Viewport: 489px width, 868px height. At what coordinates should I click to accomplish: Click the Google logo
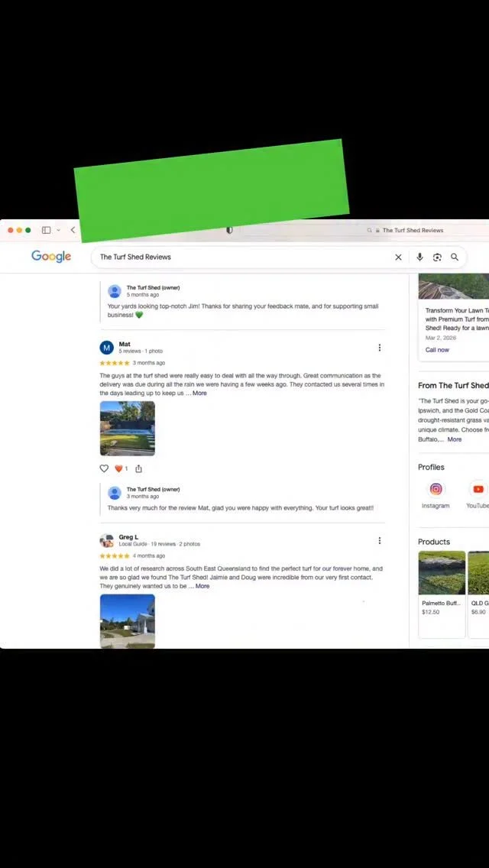point(51,256)
